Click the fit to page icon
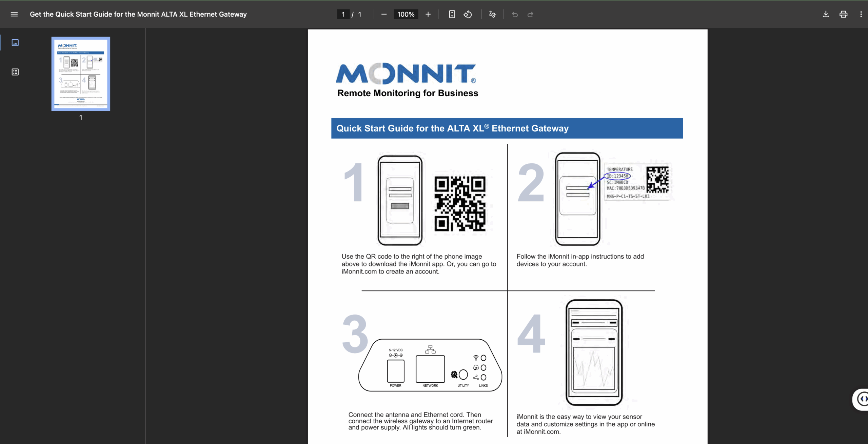868x444 pixels. [452, 14]
